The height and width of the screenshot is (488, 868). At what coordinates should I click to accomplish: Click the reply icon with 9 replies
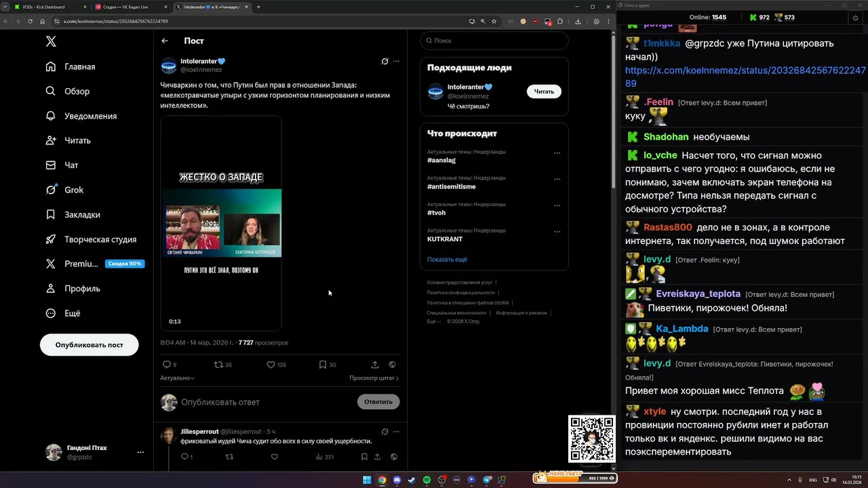click(x=170, y=365)
